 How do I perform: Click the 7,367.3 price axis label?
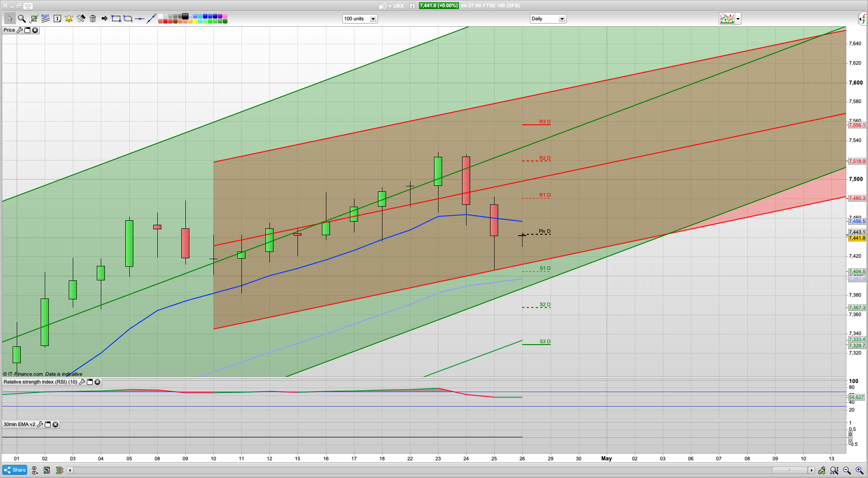[857, 308]
